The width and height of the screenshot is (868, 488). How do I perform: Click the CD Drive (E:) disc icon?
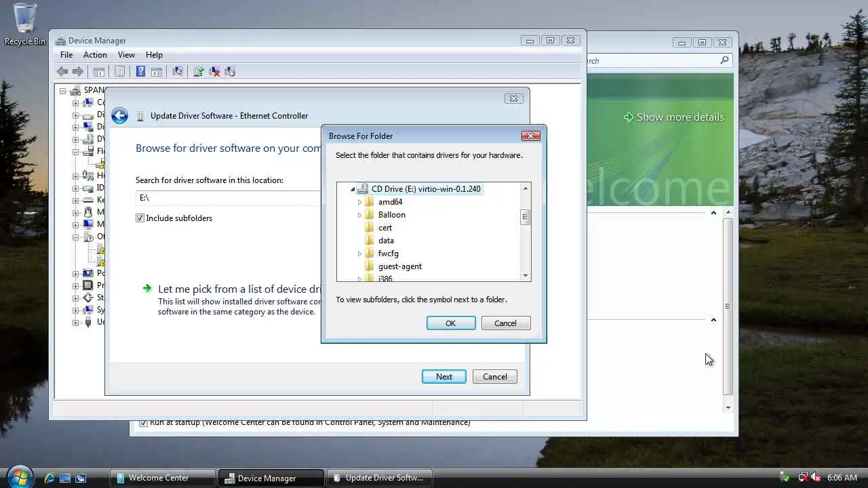click(x=363, y=189)
